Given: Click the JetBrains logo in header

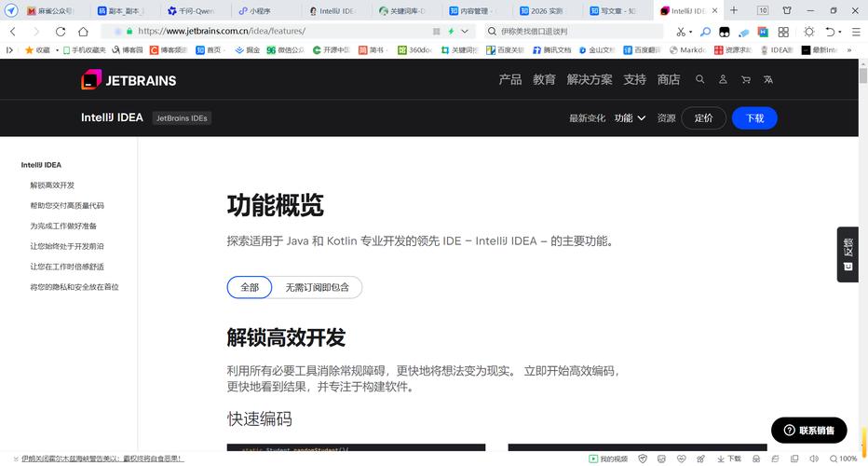Looking at the screenshot, I should click(x=129, y=80).
